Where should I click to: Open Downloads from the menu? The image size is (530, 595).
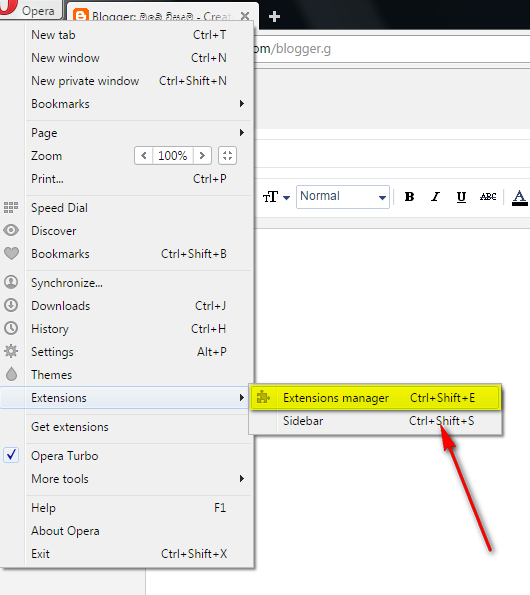click(x=127, y=305)
